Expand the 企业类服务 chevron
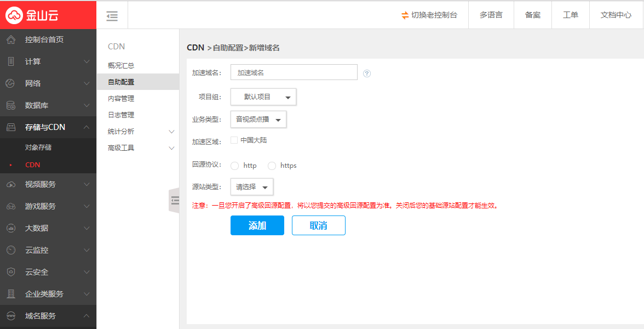Viewport: 644px width, 329px height. click(87, 294)
